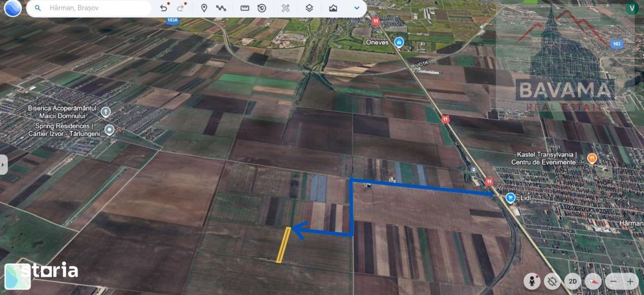This screenshot has height=295, width=644.
Task: Click the Oneves lock marker icon
Action: tap(399, 42)
